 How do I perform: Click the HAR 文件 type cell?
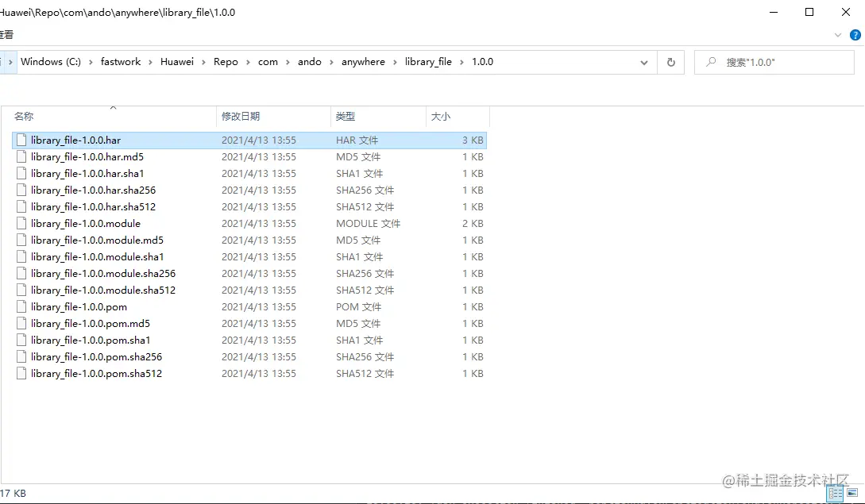[x=357, y=140]
